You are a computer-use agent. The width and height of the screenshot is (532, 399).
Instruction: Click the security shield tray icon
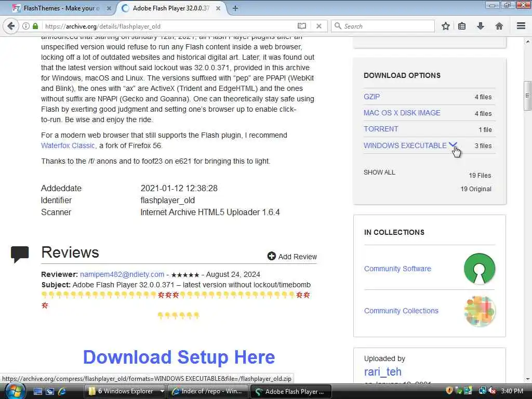coord(449,391)
